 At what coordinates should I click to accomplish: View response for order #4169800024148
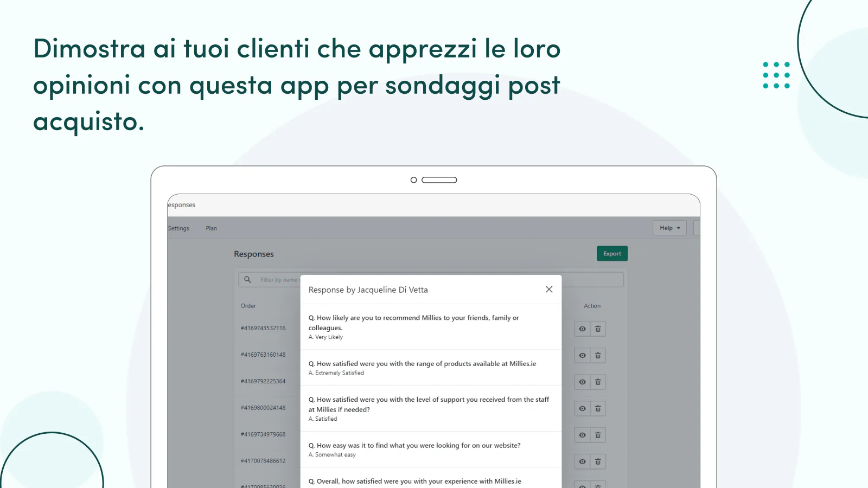click(x=582, y=409)
